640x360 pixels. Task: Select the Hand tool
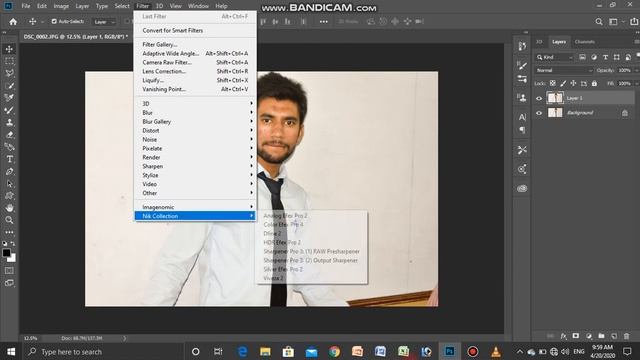pyautogui.click(x=9, y=208)
